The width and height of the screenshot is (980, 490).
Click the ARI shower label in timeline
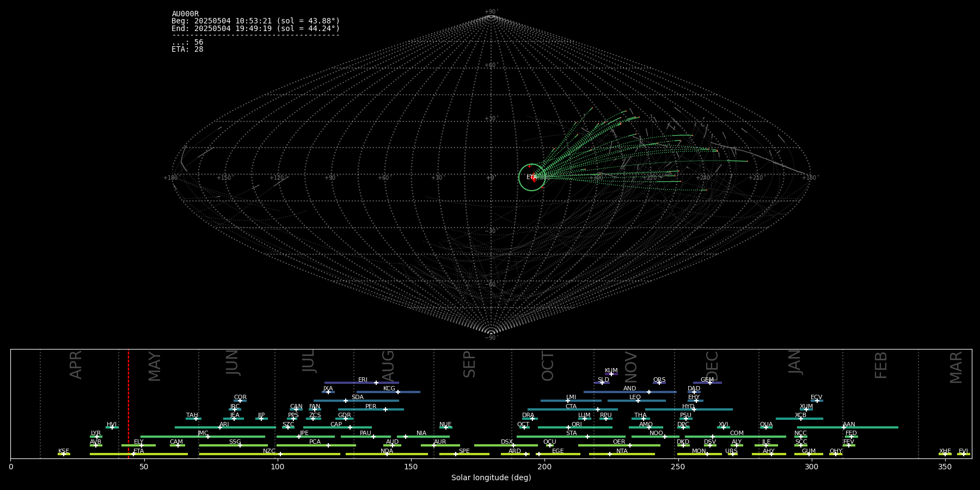coord(224,425)
